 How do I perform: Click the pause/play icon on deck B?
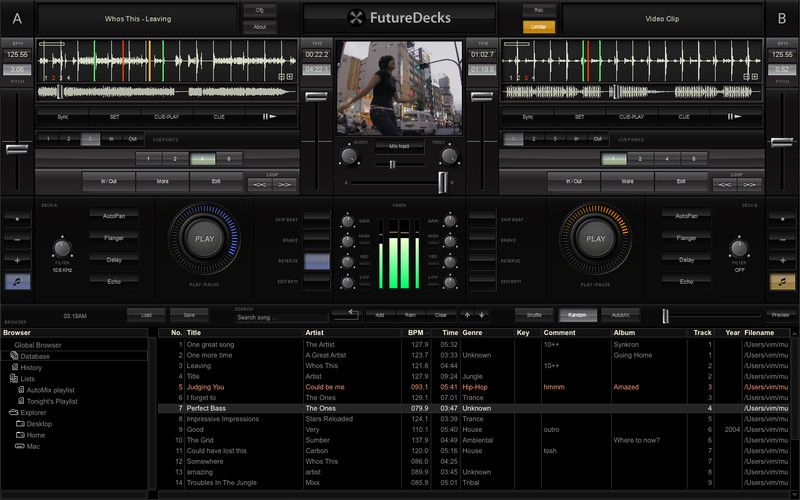tap(734, 116)
